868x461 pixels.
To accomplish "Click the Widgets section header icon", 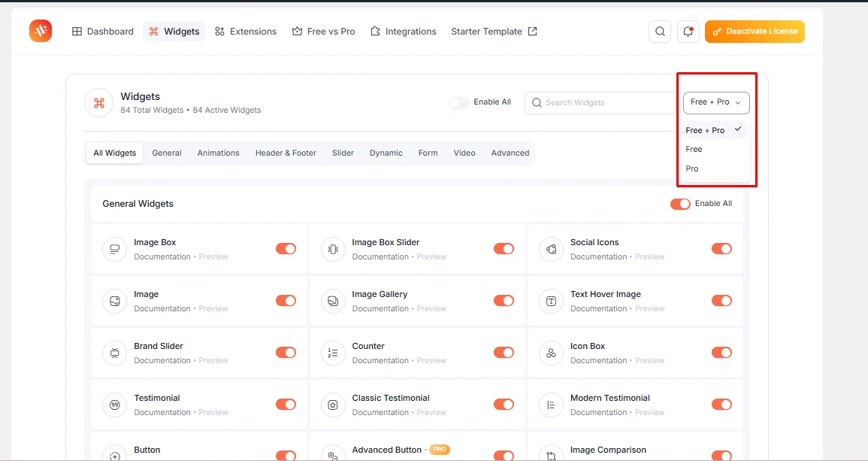I will click(x=99, y=103).
